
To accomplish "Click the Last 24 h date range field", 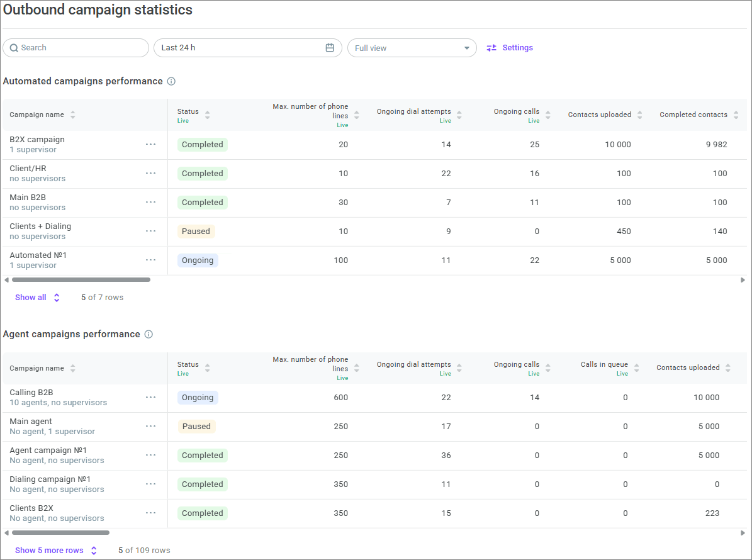I will 247,48.
